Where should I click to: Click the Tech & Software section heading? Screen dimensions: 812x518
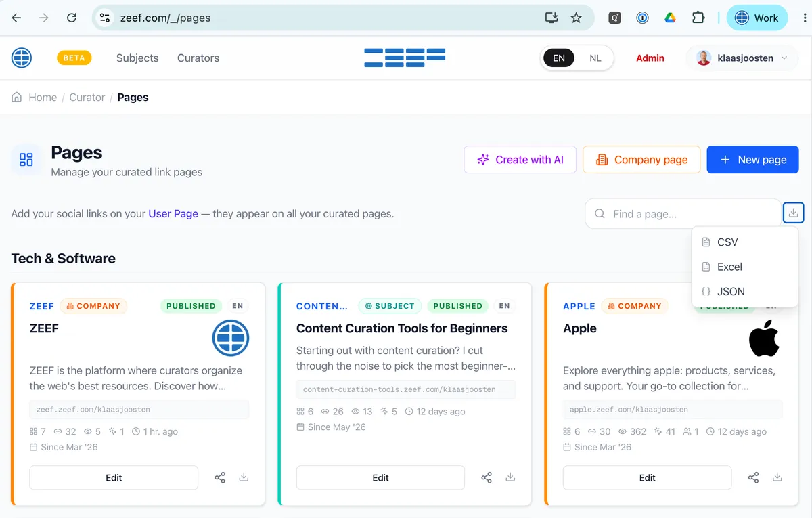click(x=64, y=259)
